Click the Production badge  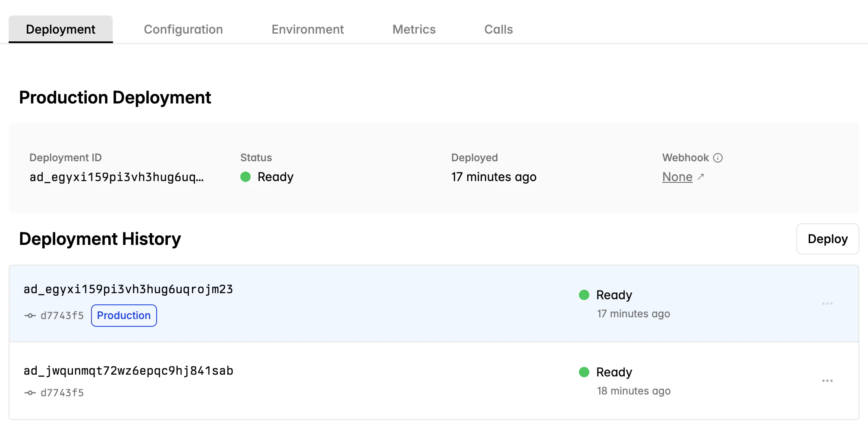coord(124,315)
